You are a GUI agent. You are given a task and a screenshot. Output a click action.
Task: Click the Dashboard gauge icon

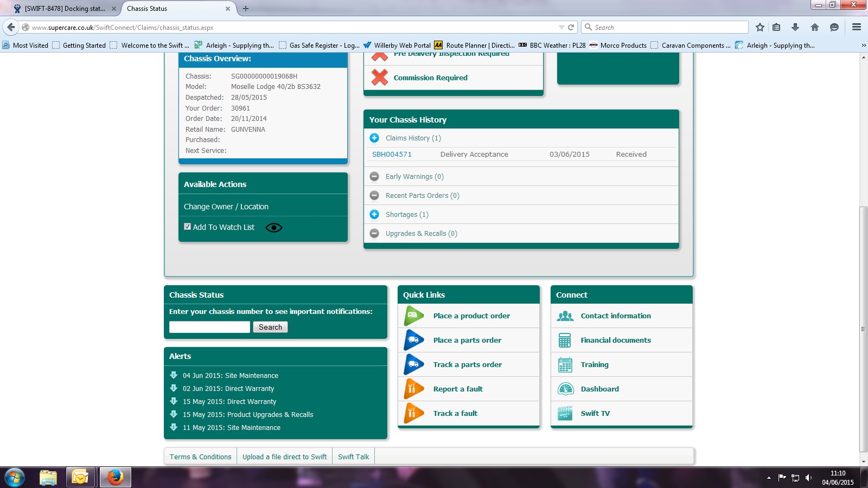click(565, 389)
